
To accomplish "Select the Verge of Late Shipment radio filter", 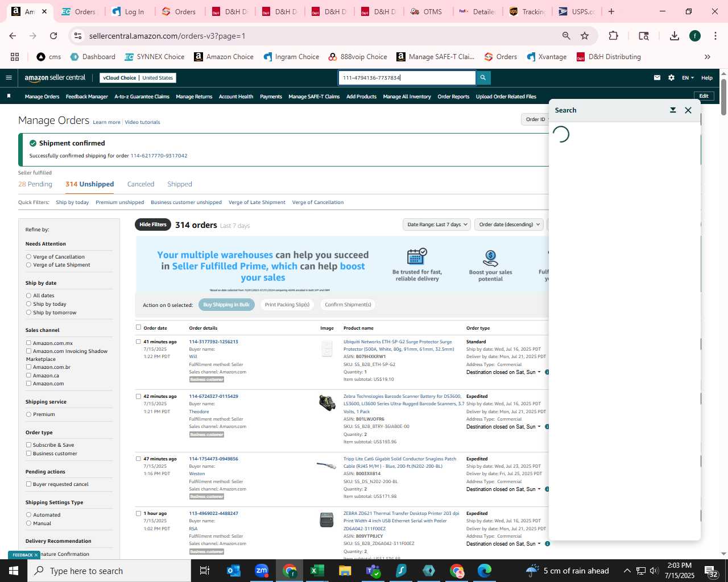I will pos(28,265).
